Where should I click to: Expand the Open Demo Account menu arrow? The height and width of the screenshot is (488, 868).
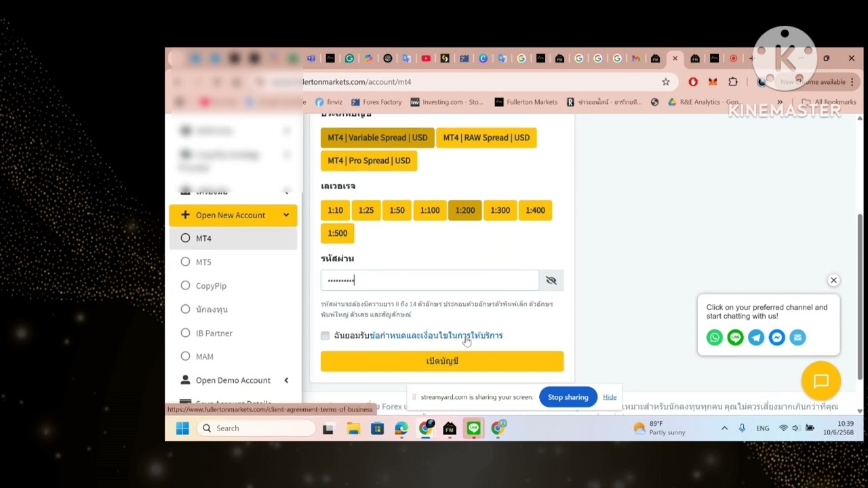286,380
